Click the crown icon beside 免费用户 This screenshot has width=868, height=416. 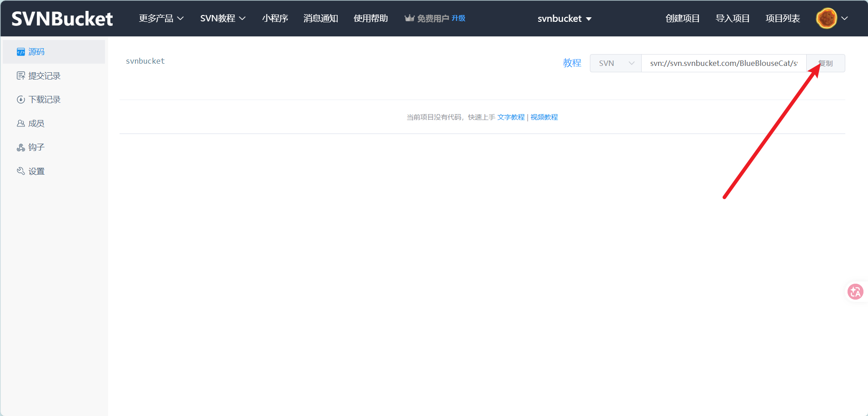pyautogui.click(x=409, y=18)
